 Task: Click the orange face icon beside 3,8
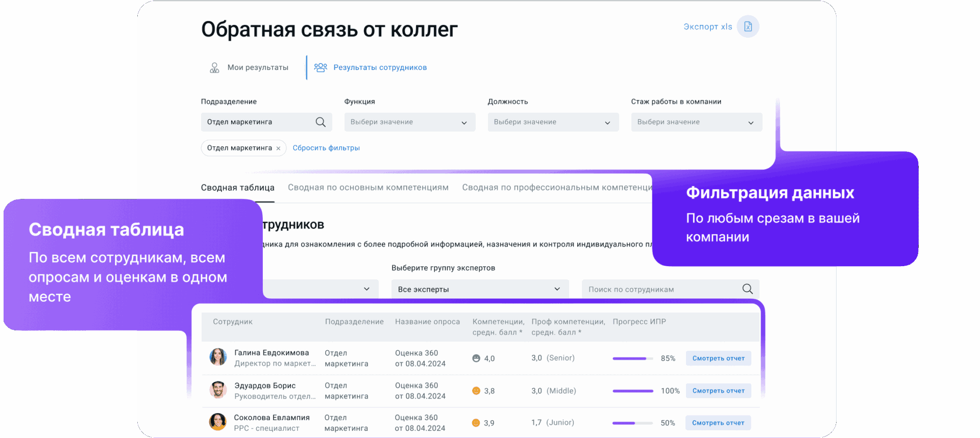476,391
